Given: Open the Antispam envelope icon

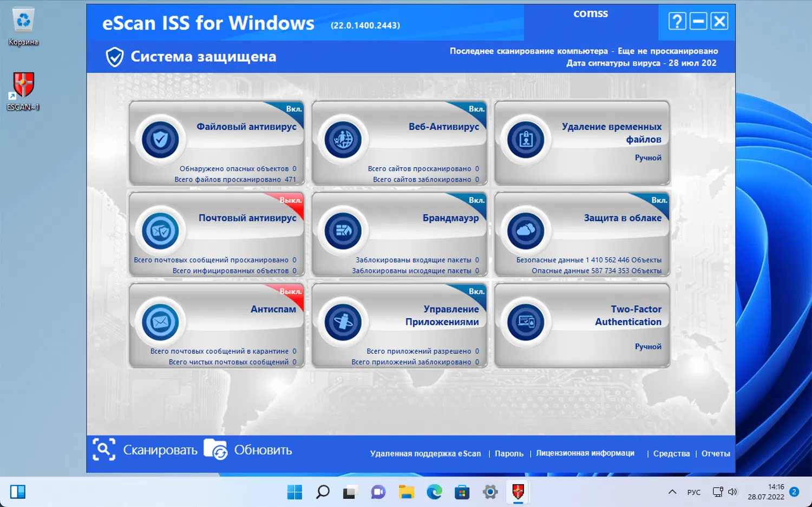Looking at the screenshot, I should pos(160,322).
